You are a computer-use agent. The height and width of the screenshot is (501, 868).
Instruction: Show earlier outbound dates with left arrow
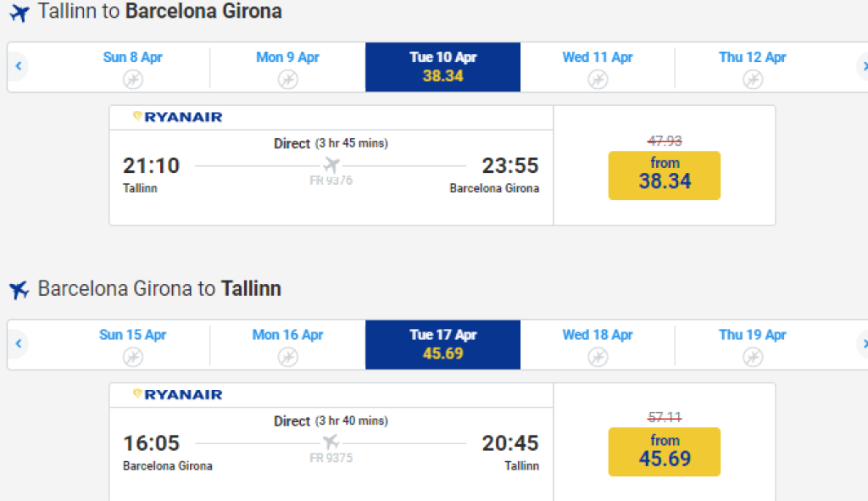[18, 66]
